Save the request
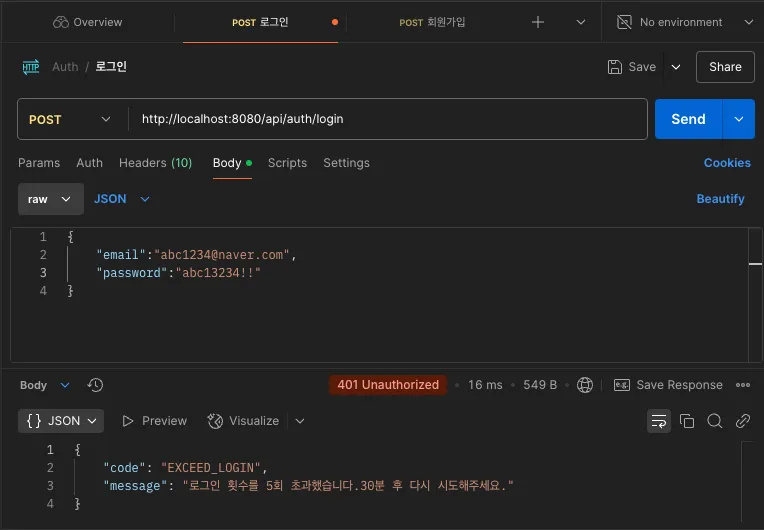 (x=632, y=67)
